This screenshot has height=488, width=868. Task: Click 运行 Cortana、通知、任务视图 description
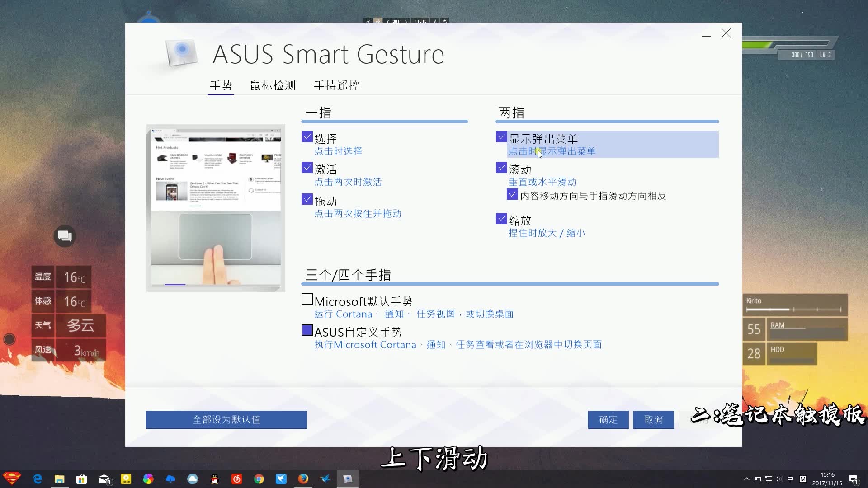414,314
